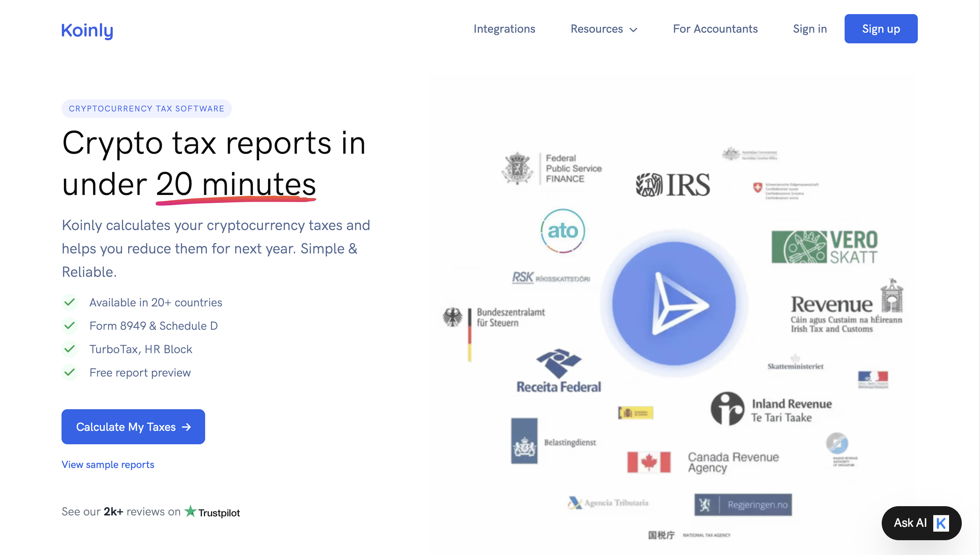This screenshot has width=980, height=555.
Task: Click the underlined '20 minutes' heading text
Action: coord(236,185)
